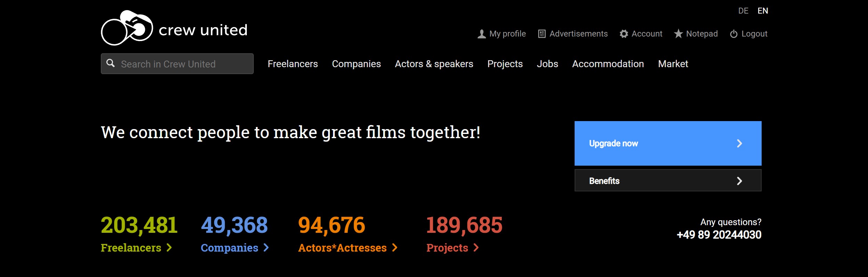Image resolution: width=868 pixels, height=277 pixels.
Task: Click the chevron beside Actors*Actresses
Action: point(395,247)
